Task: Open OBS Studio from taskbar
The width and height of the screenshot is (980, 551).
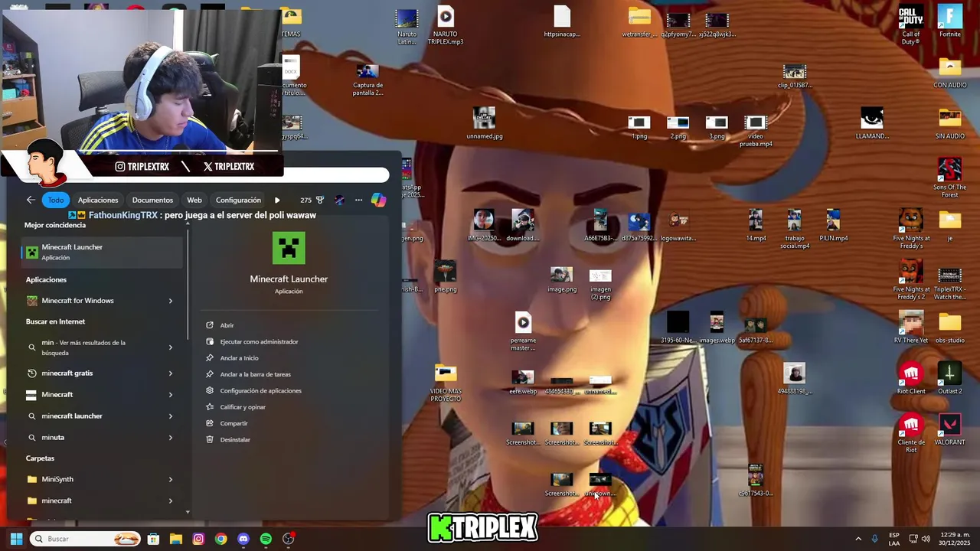Action: point(289,539)
